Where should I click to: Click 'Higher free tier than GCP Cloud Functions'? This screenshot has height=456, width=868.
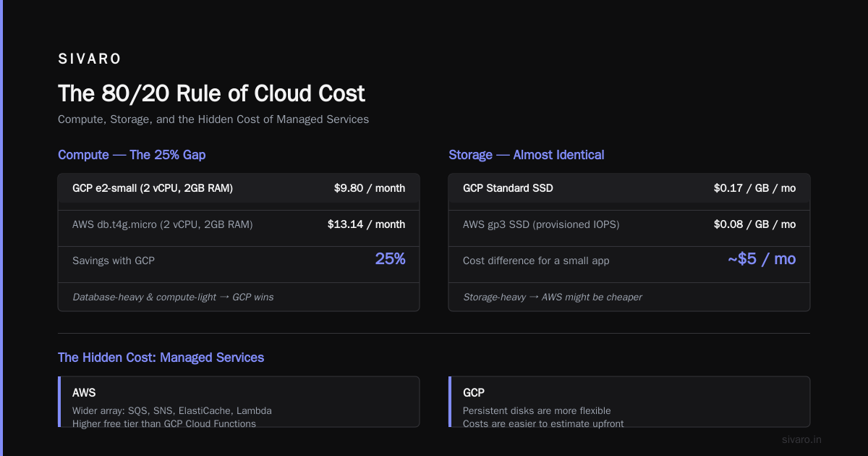[x=164, y=423]
